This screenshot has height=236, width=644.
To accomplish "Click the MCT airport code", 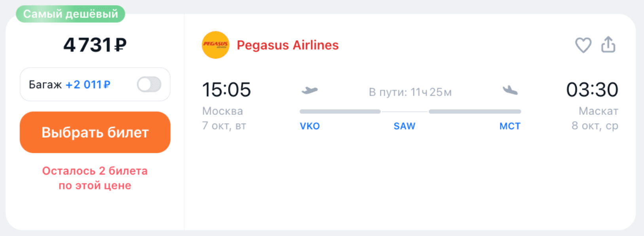I will click(x=510, y=126).
